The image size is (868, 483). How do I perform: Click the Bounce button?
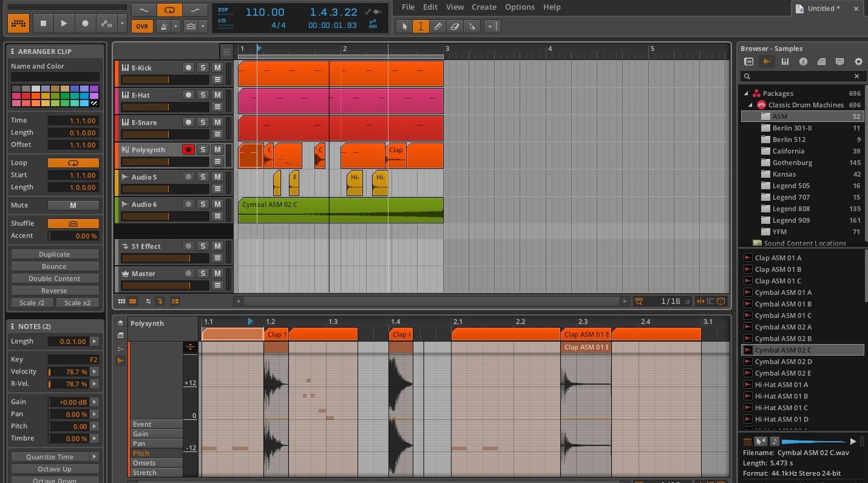[x=55, y=266]
